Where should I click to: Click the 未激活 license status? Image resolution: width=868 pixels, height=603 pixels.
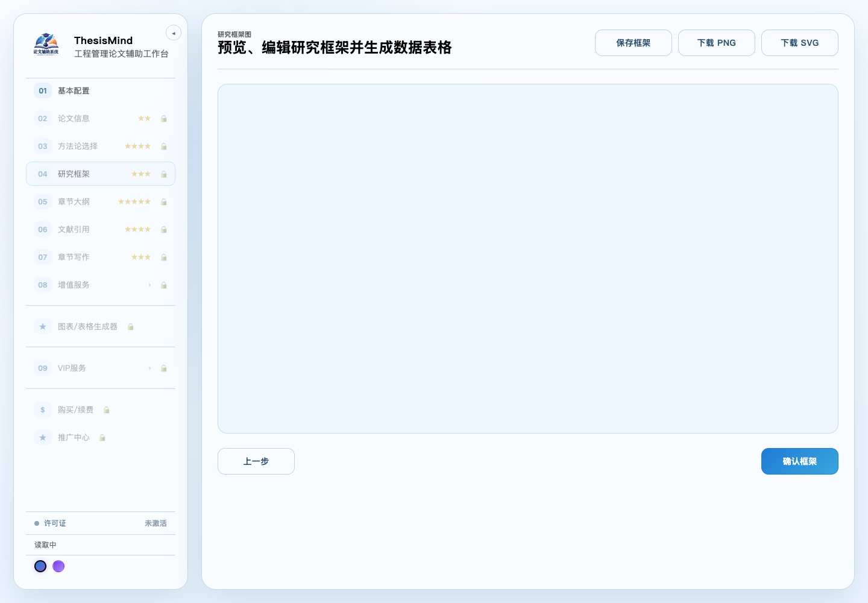(156, 523)
